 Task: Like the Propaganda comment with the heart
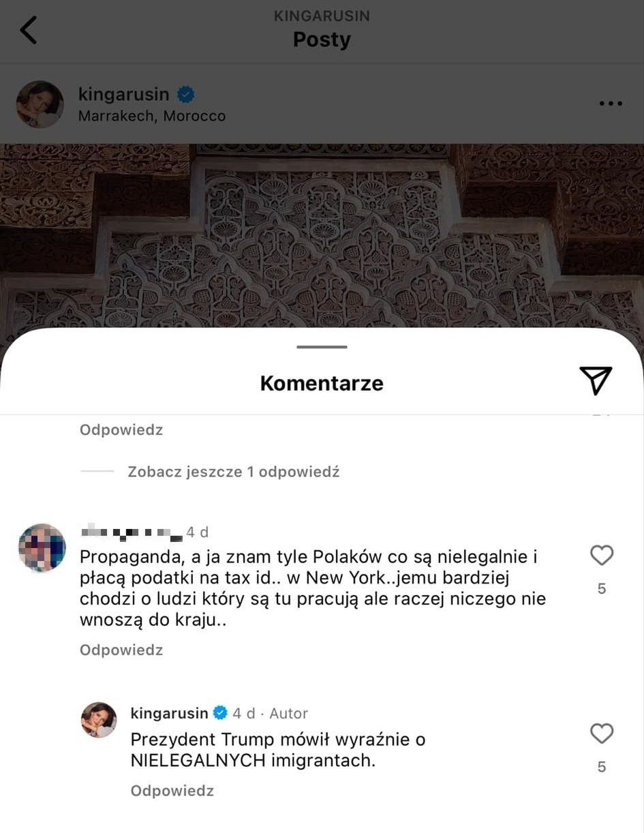coord(602,556)
